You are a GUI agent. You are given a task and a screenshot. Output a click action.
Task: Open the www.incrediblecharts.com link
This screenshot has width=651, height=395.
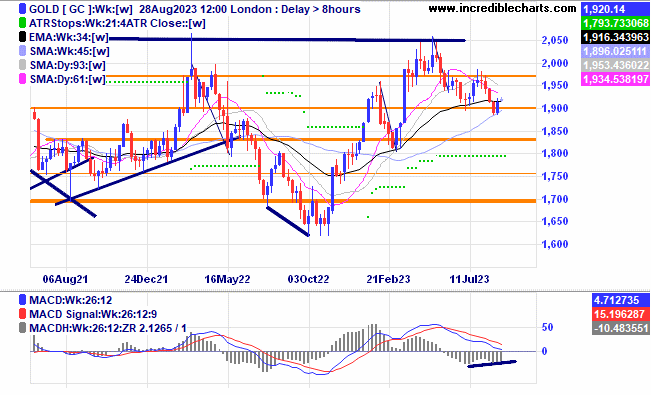[x=502, y=8]
